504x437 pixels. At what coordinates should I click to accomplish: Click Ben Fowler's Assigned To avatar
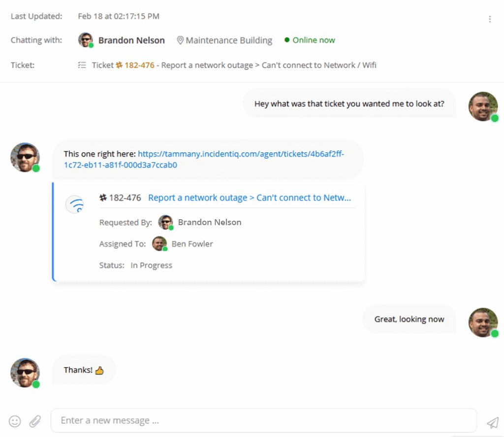159,243
